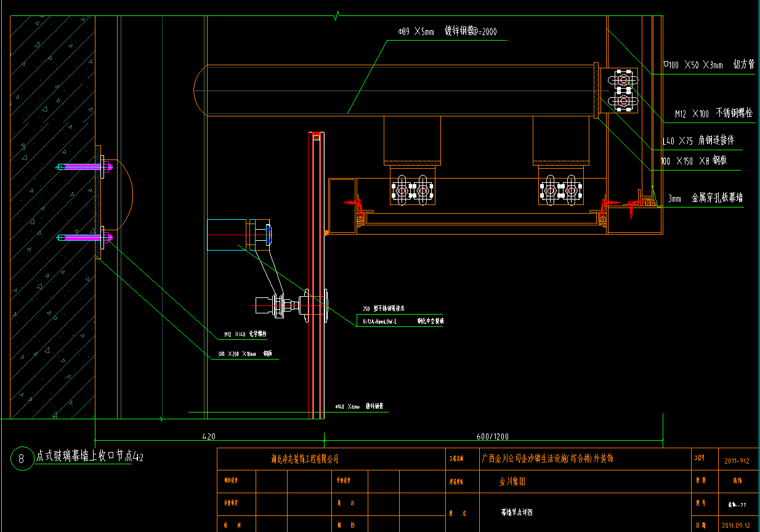Screen dimensions: 760x532
Task: Click the L40 X75 angle steel label
Action: click(x=698, y=141)
